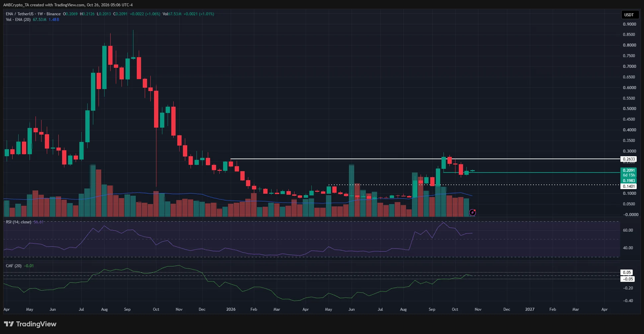Click the 0.3000 price axis value
The width and height of the screenshot is (644, 334).
tap(629, 151)
